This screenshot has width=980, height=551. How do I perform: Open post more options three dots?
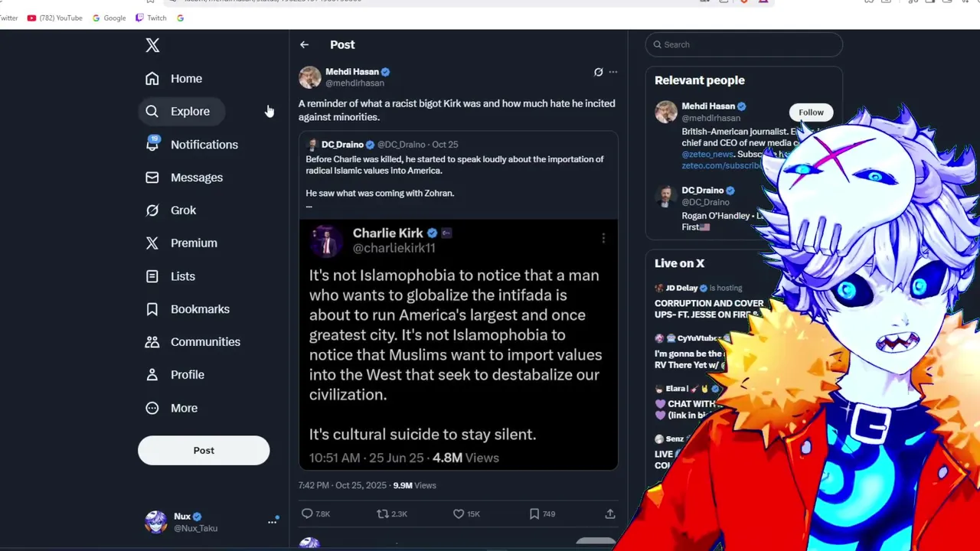pos(612,72)
